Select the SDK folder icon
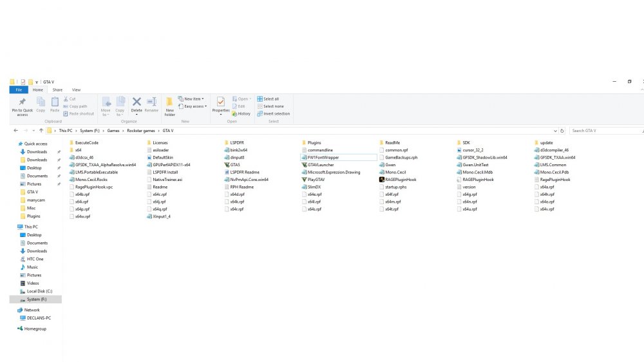Screen dimensions: 644x362 pos(459,142)
